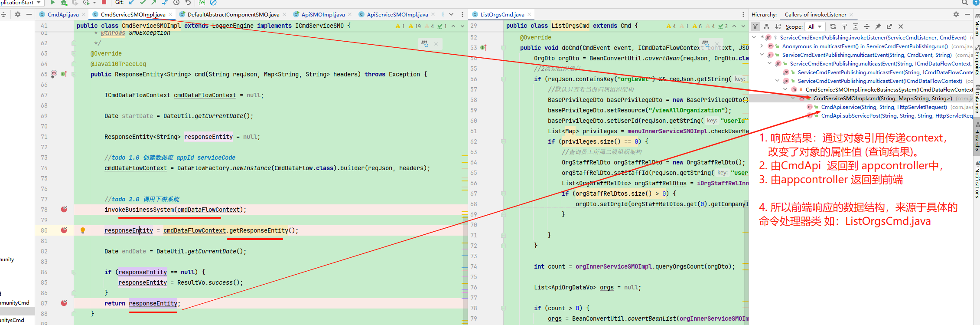The width and height of the screenshot is (980, 325).
Task: Refresh the call hierarchy
Action: coord(833,26)
